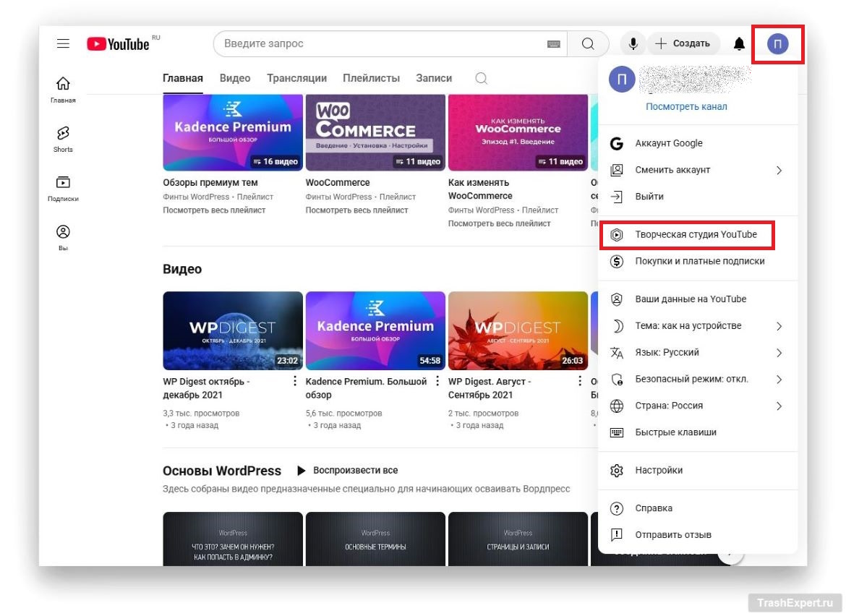Select Отправить отзыв menu entry

click(x=698, y=535)
